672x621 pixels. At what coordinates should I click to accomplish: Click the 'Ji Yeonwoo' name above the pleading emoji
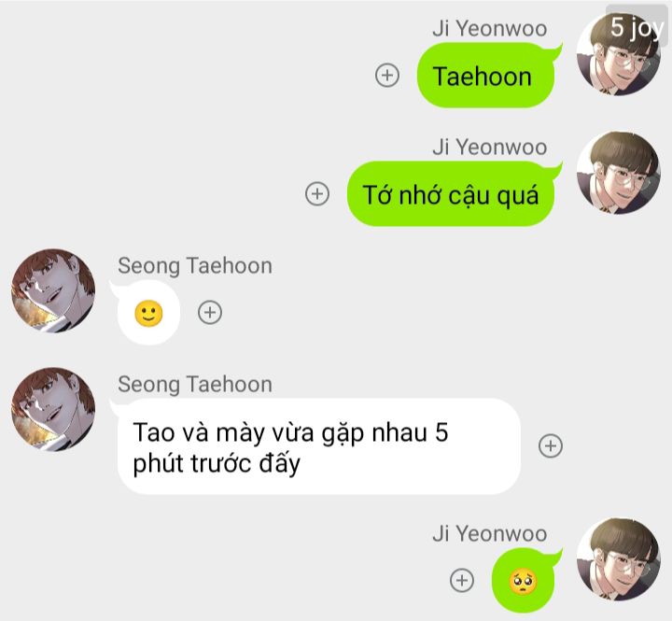tap(489, 534)
